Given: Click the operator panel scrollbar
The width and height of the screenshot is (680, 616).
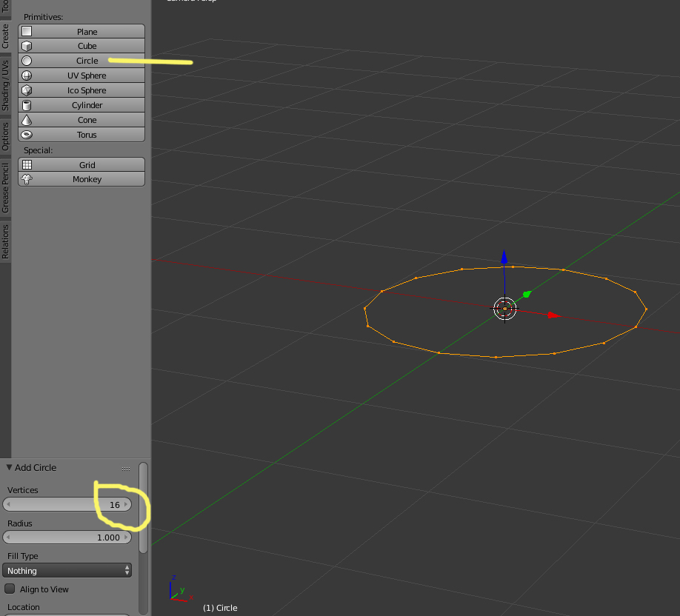Looking at the screenshot, I should point(143,508).
